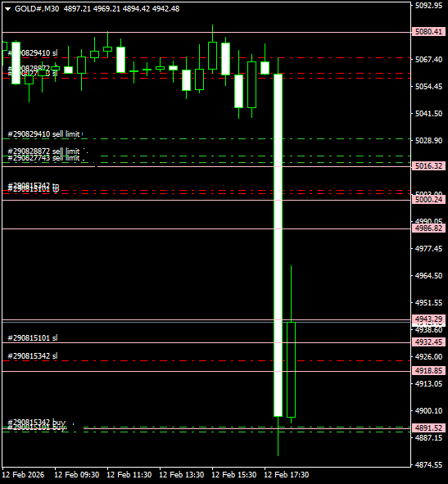Click the pink 4943.29 price tag
The width and height of the screenshot is (448, 484).
point(428,319)
